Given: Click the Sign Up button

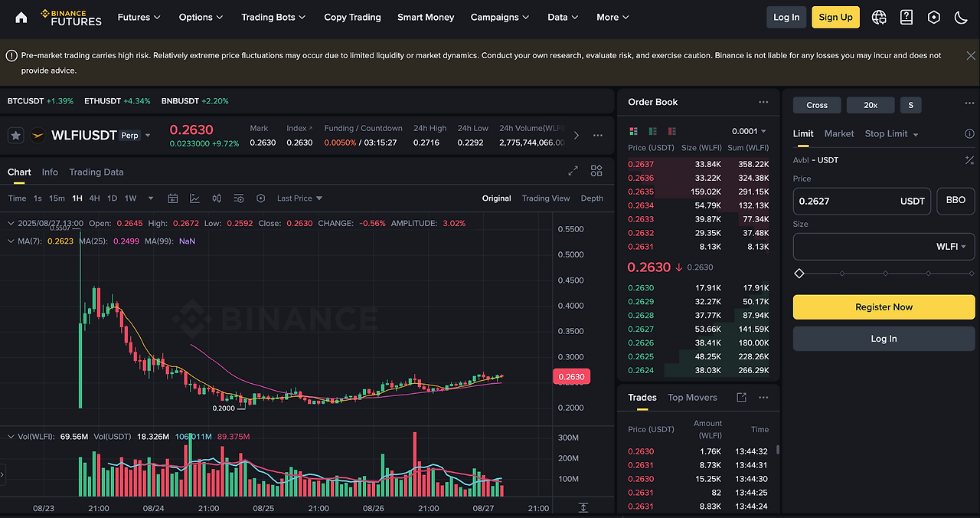Looking at the screenshot, I should [835, 17].
